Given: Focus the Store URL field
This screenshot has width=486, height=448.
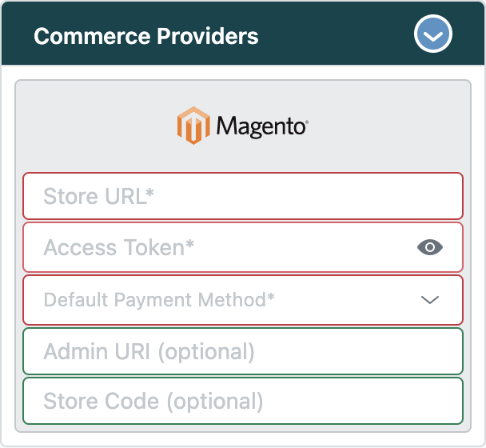Looking at the screenshot, I should click(x=243, y=196).
